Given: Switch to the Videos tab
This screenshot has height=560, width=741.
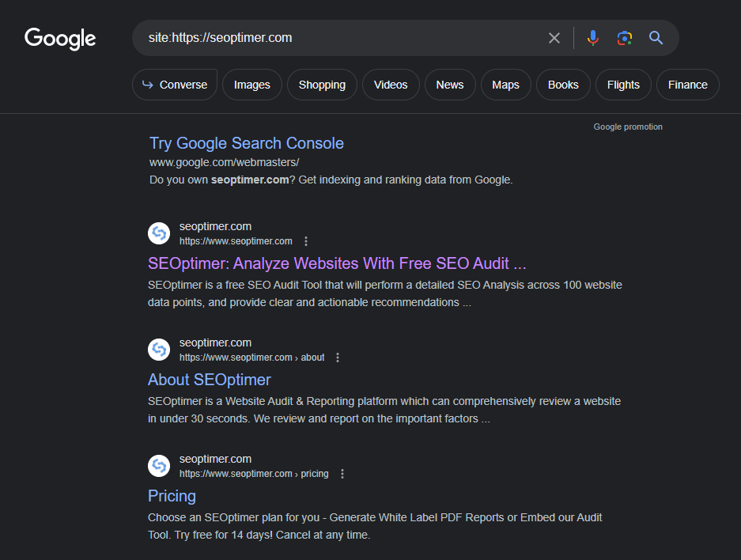Looking at the screenshot, I should coord(391,85).
